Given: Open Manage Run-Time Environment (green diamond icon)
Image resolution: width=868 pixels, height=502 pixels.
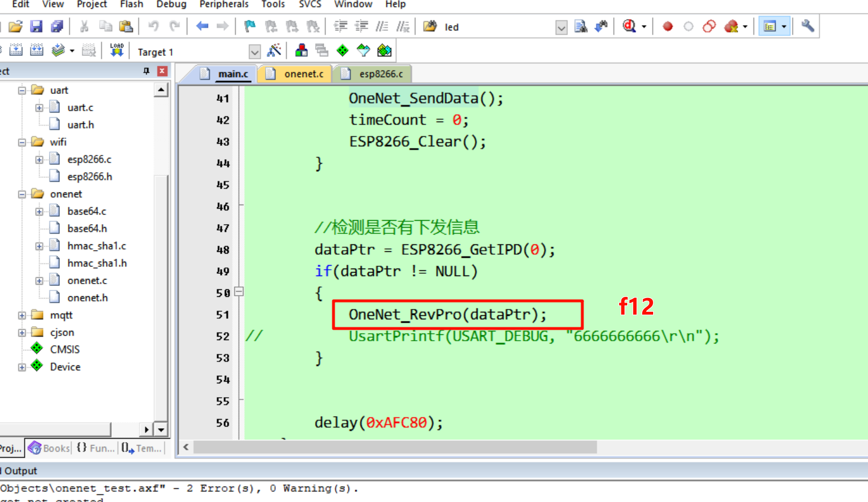Looking at the screenshot, I should click(x=343, y=51).
